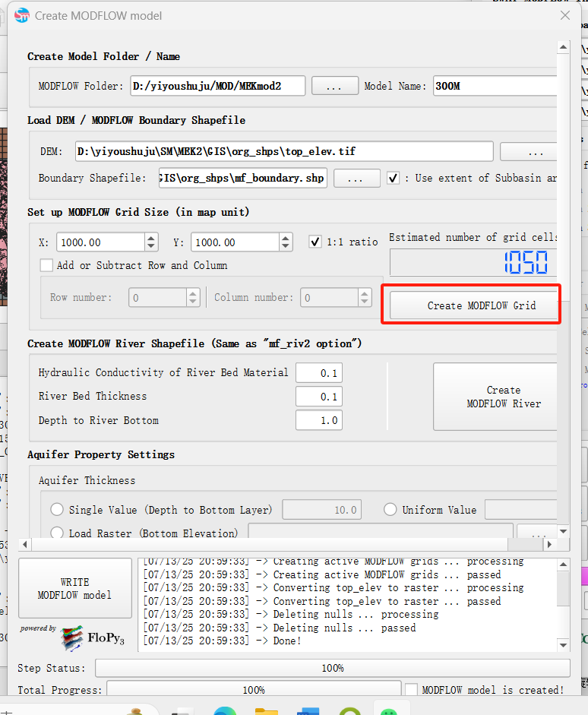
Task: Click the MODFLOW Folder input field
Action: (x=218, y=86)
